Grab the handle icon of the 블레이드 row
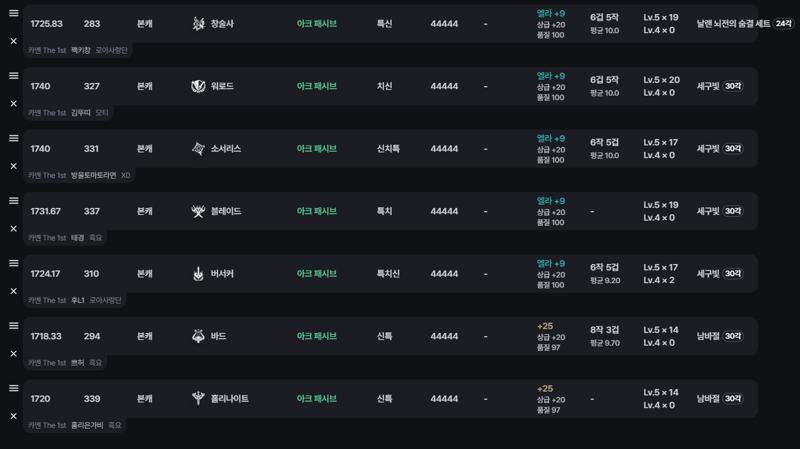 tap(14, 201)
